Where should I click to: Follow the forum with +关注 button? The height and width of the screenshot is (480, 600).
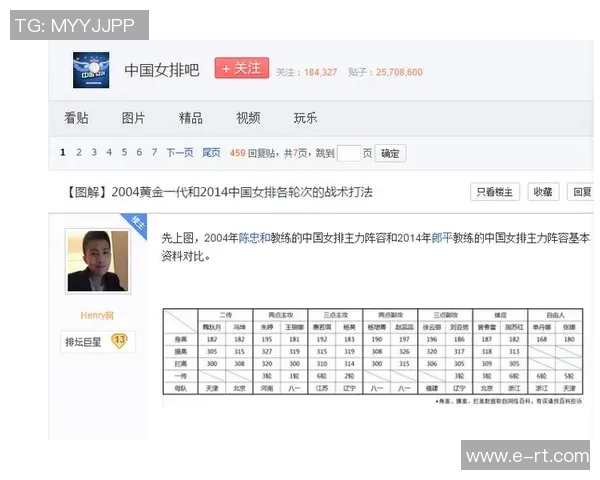[x=241, y=69]
